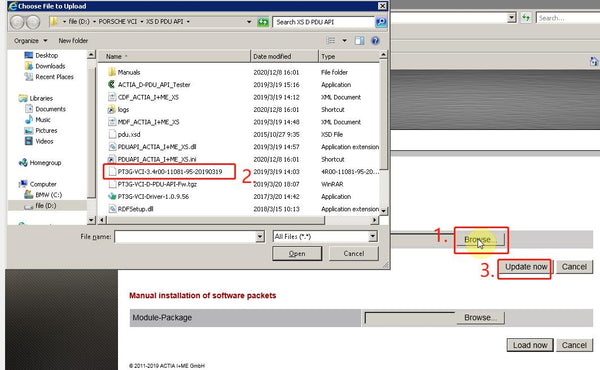Close the Choose File to Upload dialog

pyautogui.click(x=382, y=6)
